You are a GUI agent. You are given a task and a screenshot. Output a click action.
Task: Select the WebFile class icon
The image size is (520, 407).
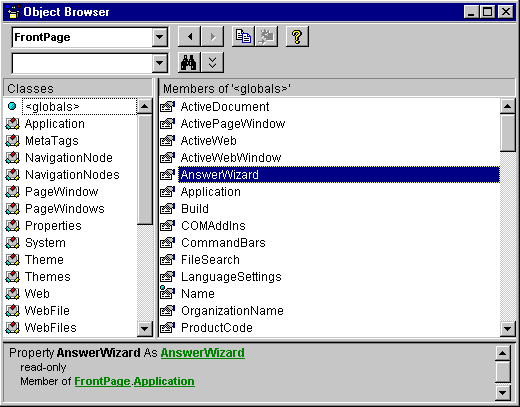click(x=13, y=311)
